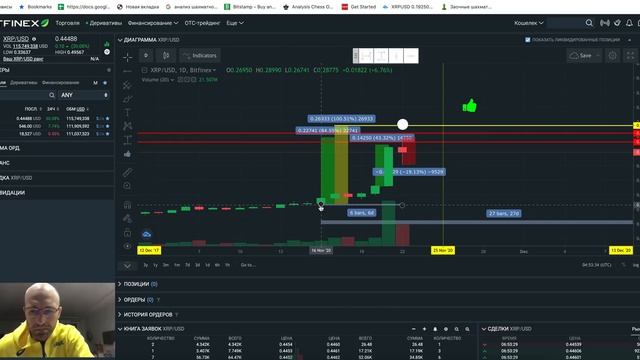The image size is (640, 360).
Task: Click the Go to... date button
Action: click(248, 265)
